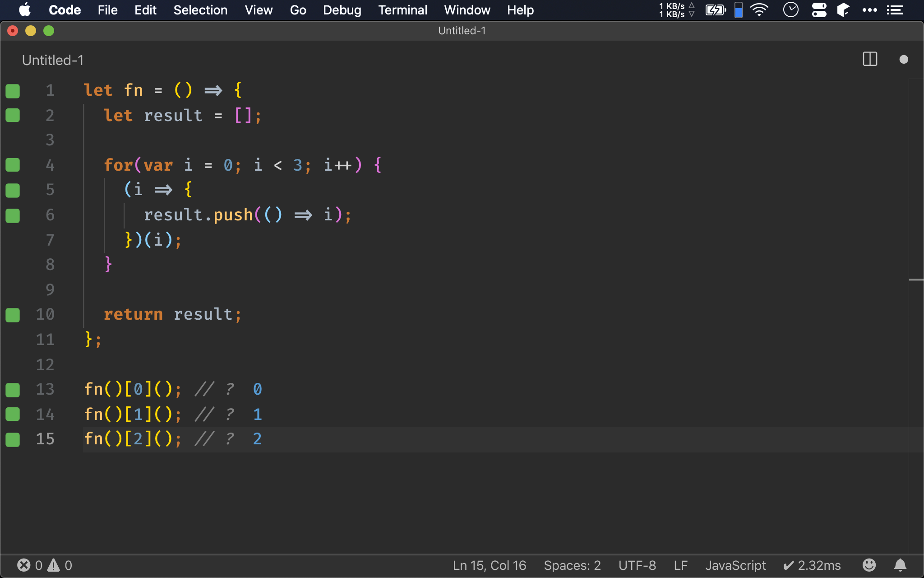Open the Terminal menu
The height and width of the screenshot is (578, 924).
pyautogui.click(x=402, y=10)
